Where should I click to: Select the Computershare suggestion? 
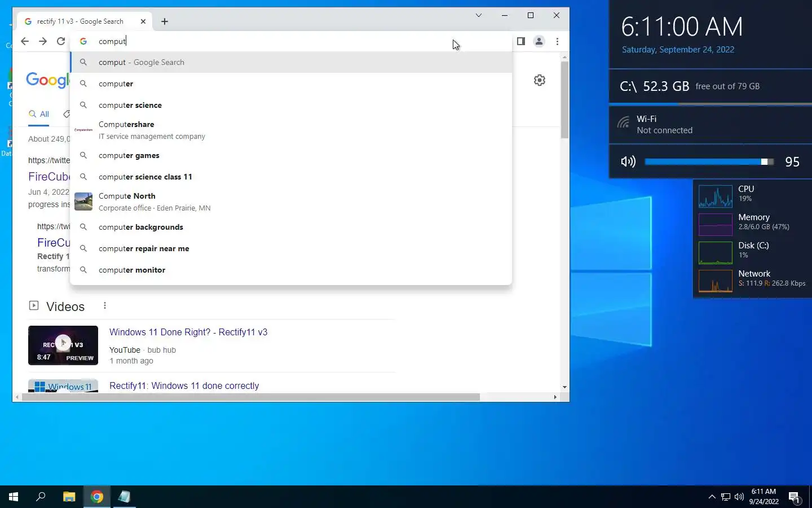pos(291,130)
